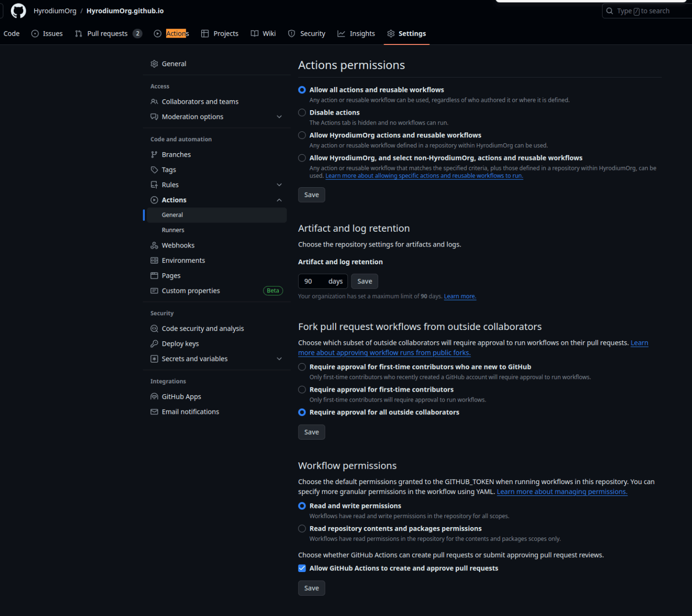Expand the Moderation options chevron

click(x=279, y=117)
